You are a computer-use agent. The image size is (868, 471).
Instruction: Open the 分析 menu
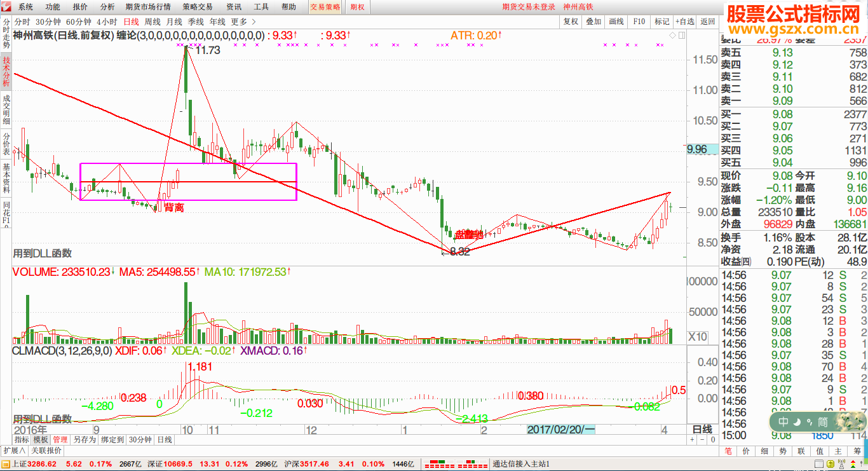coord(107,7)
